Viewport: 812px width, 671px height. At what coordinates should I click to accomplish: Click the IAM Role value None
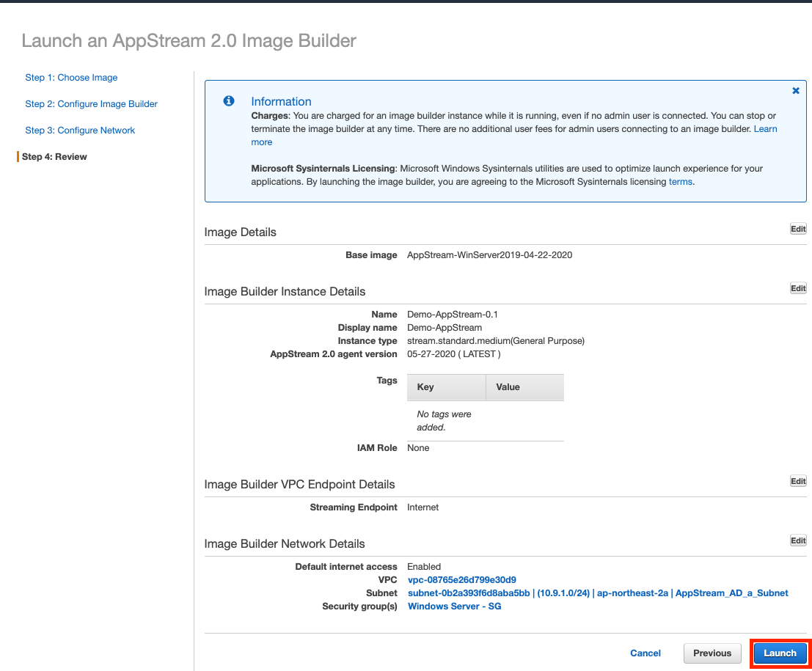tap(418, 448)
